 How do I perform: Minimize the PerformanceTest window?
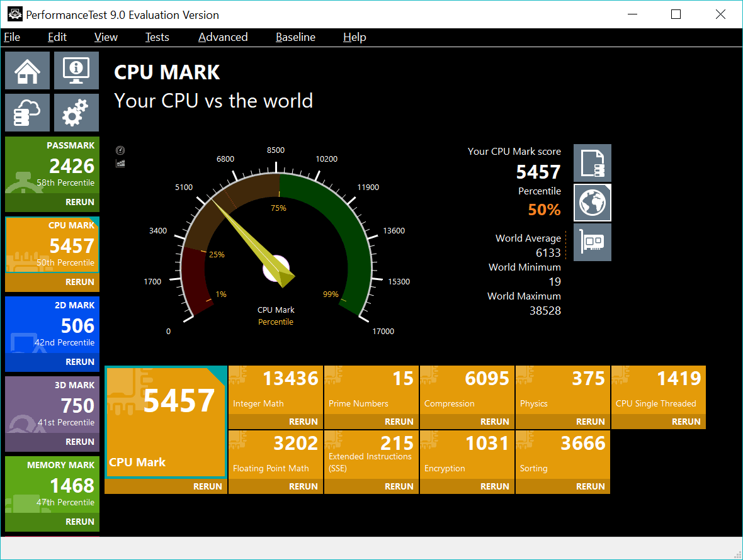(632, 14)
